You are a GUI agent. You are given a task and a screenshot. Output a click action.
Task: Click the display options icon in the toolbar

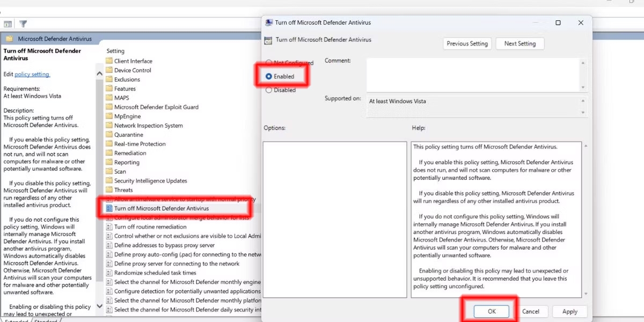(x=8, y=24)
